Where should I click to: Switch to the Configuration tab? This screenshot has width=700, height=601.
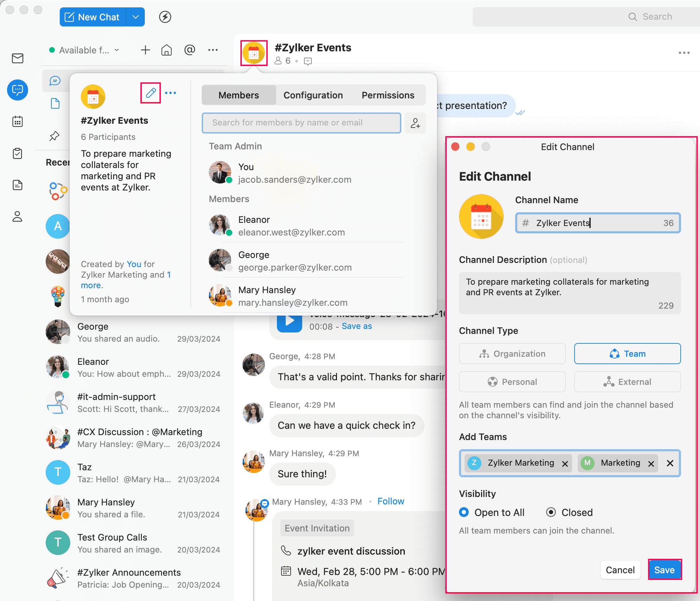[x=313, y=95]
